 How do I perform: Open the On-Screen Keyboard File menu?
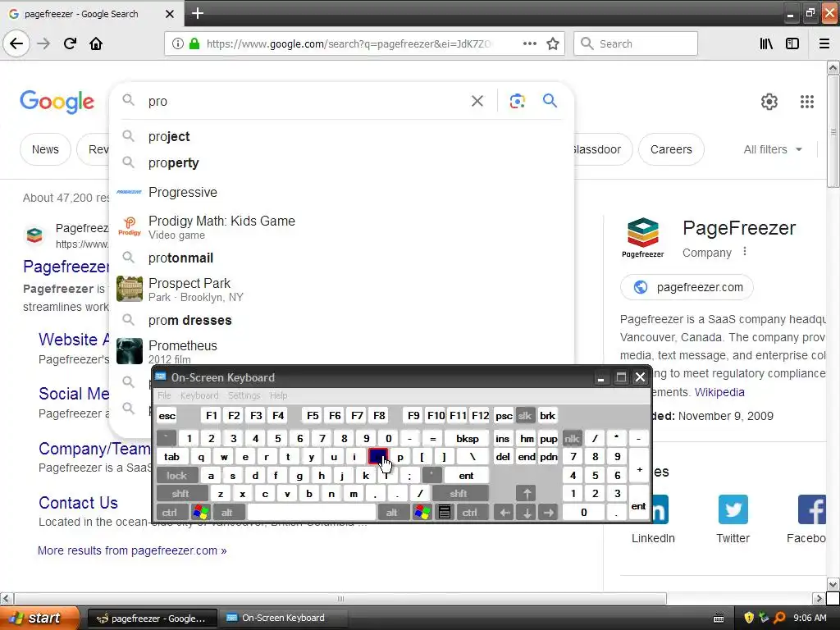pos(164,395)
